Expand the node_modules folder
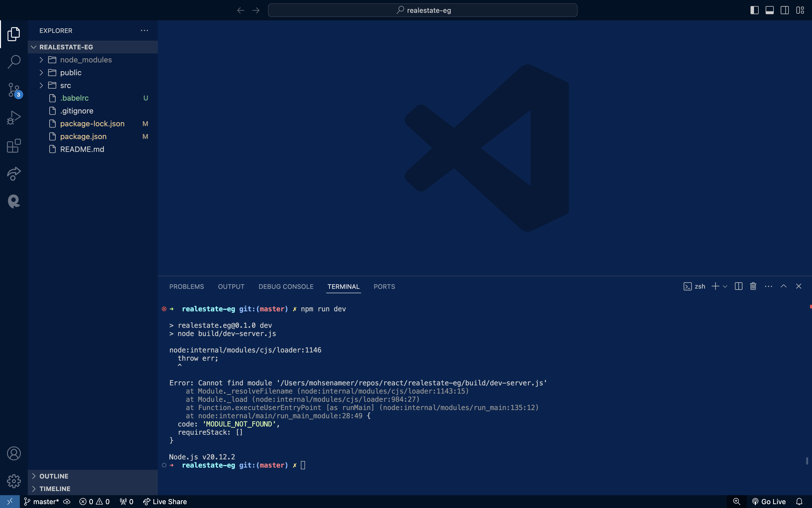 pyautogui.click(x=93, y=60)
